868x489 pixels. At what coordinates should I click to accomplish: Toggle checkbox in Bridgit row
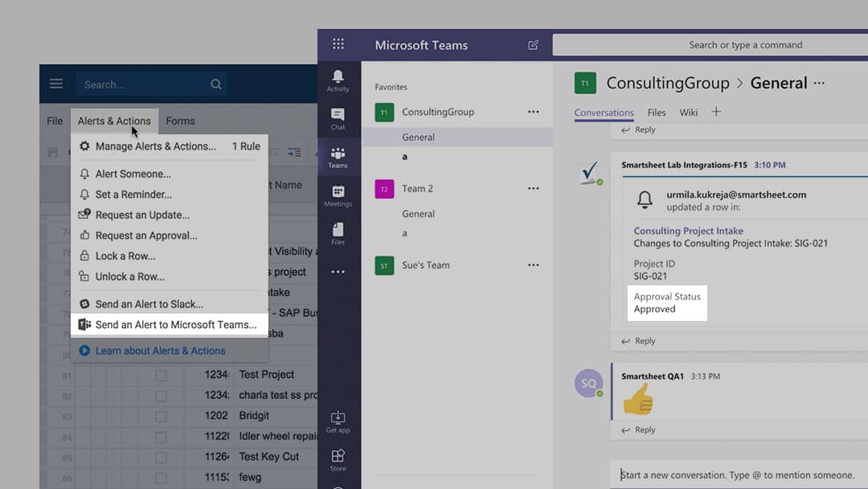coord(161,417)
